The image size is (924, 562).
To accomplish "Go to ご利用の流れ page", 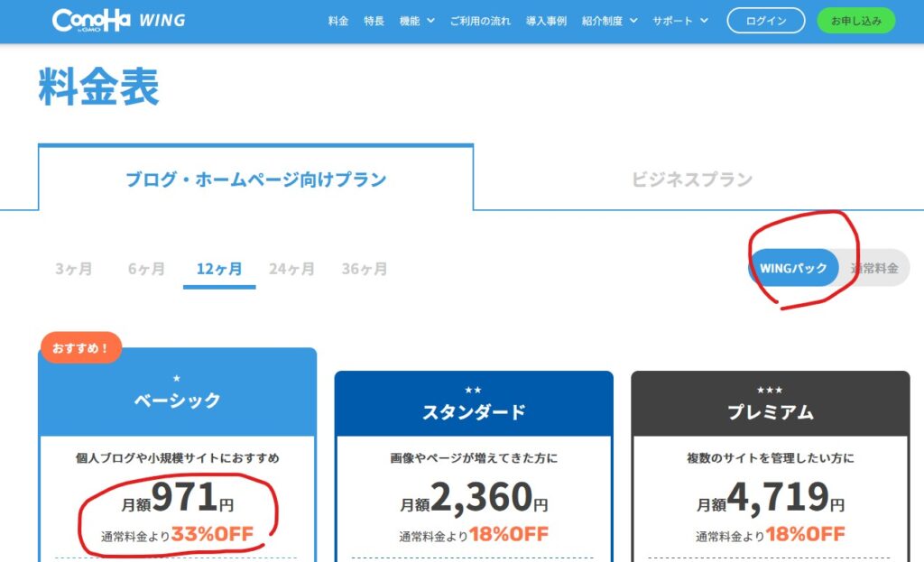I will point(480,21).
